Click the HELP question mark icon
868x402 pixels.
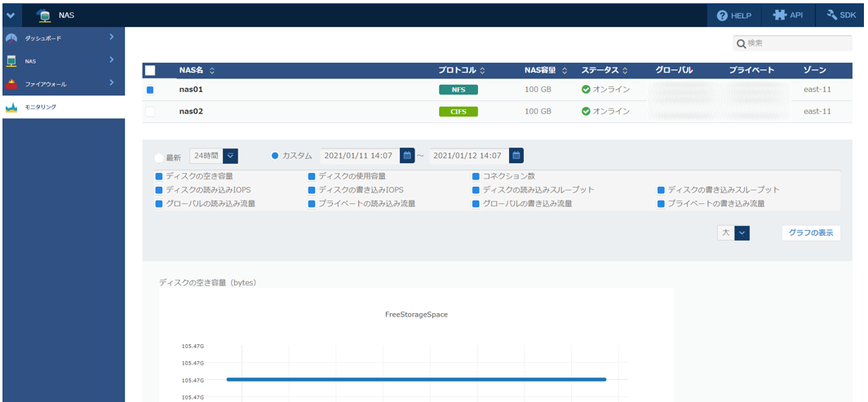pyautogui.click(x=722, y=15)
